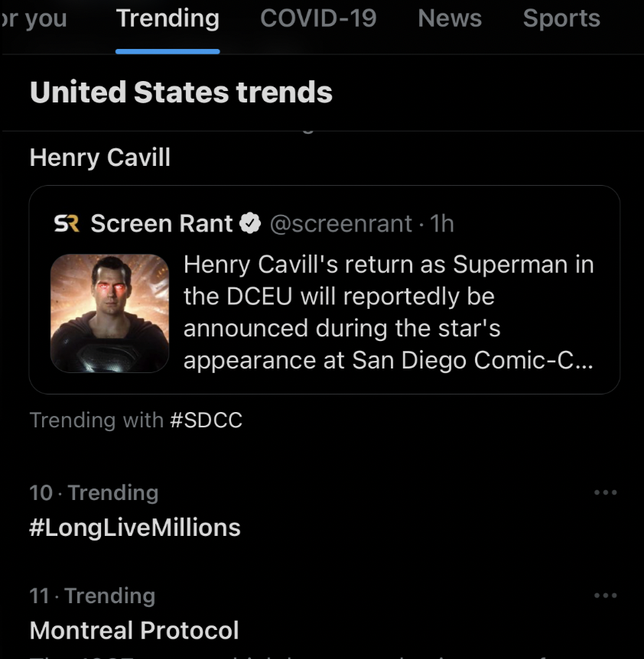Open the tweet about Cavill's Superman return
The image size is (644, 659).
(389, 312)
